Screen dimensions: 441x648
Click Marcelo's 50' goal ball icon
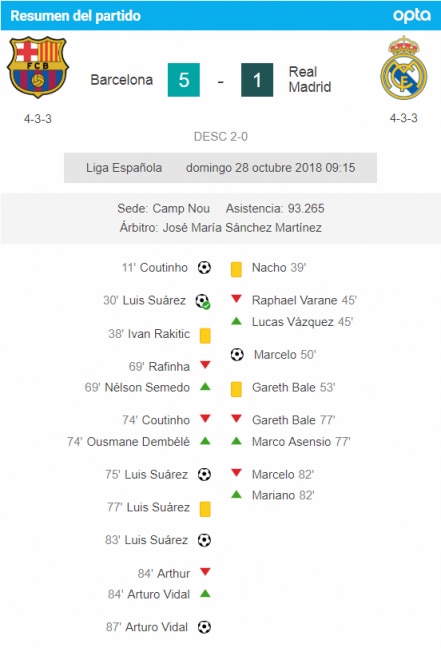pos(237,354)
